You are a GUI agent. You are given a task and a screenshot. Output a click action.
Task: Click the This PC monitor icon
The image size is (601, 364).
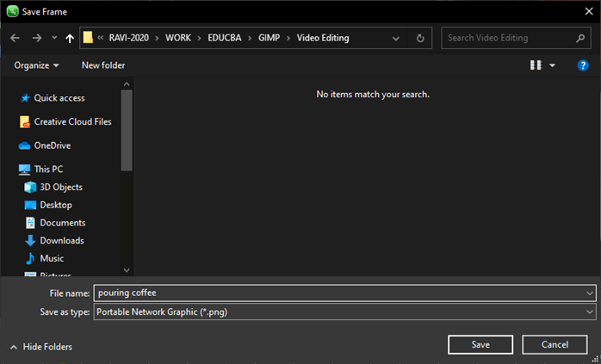click(24, 170)
